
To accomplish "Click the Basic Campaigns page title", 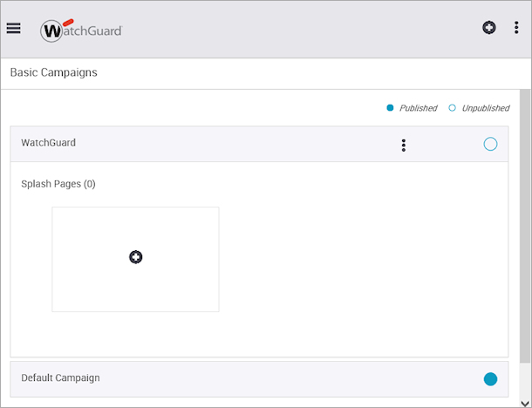I will [53, 72].
